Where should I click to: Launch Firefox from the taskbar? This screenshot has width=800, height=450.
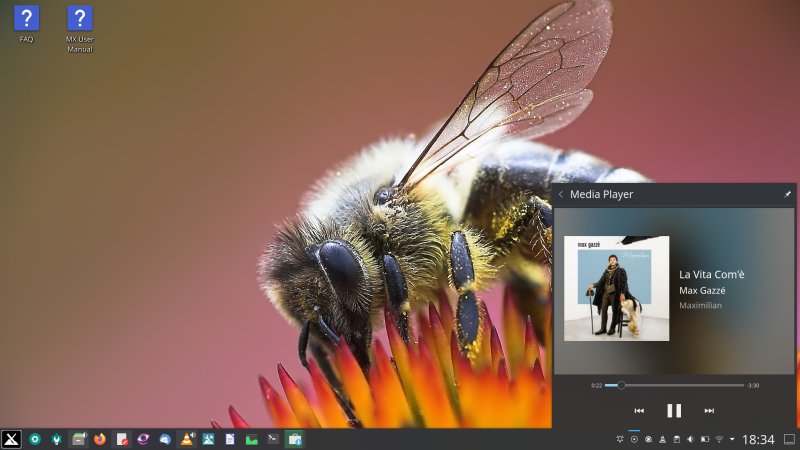[100, 439]
